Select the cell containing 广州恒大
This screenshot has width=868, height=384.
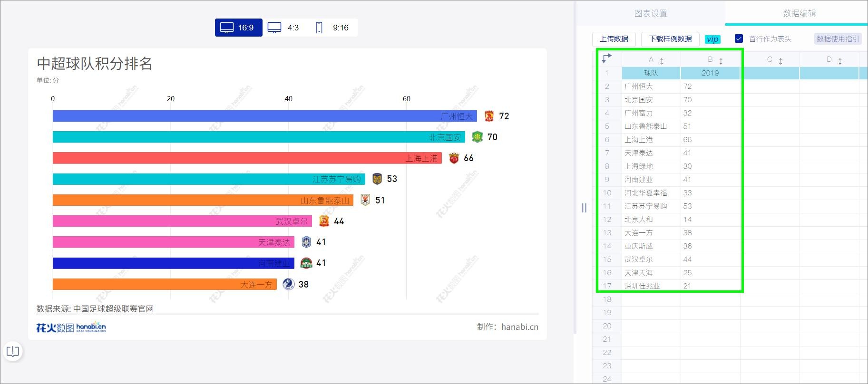point(651,86)
